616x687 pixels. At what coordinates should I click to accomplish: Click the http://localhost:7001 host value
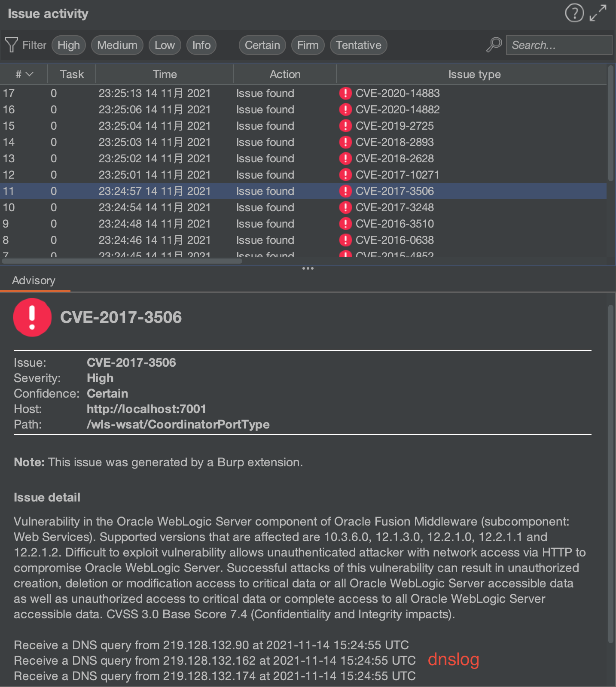click(146, 409)
